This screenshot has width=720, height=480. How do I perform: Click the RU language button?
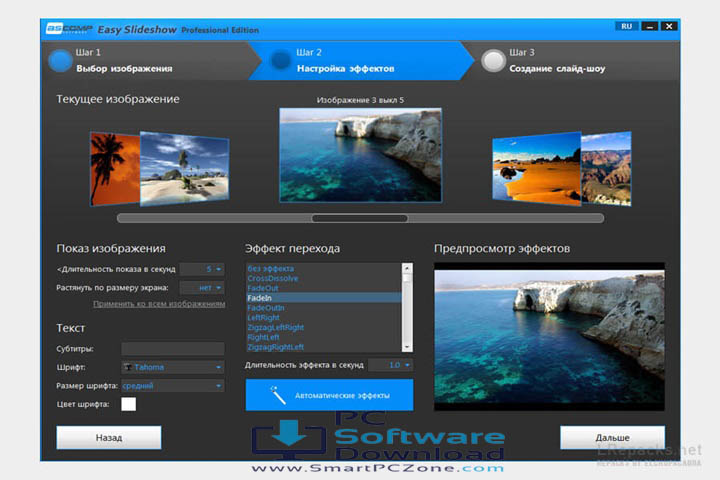pos(626,27)
